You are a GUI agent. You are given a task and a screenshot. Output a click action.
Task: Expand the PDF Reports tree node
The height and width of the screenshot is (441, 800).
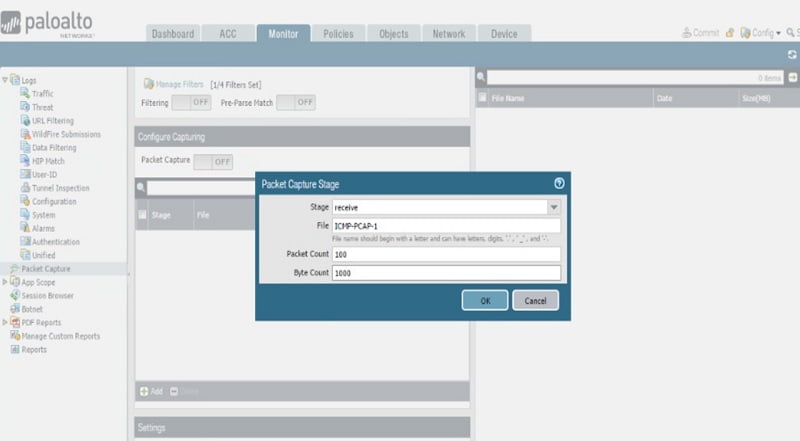[5, 322]
